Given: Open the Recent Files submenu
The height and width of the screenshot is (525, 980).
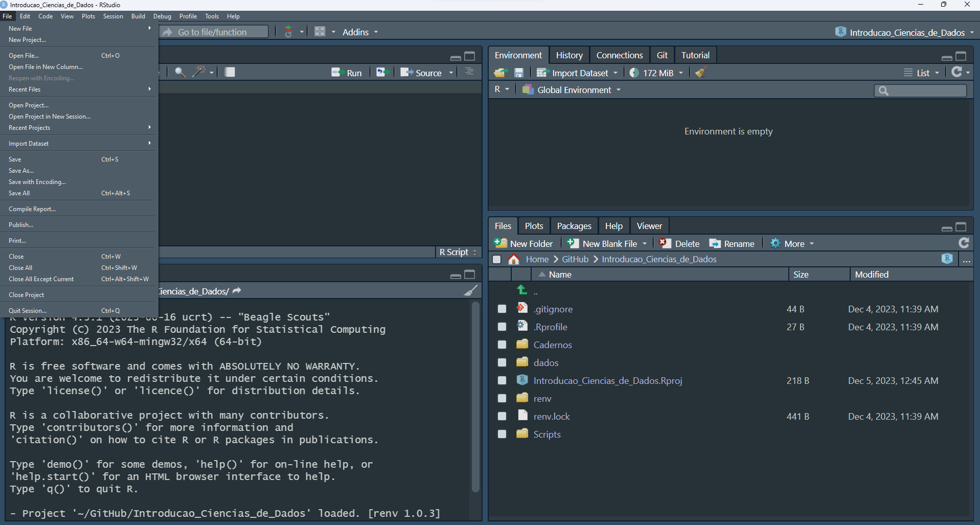Looking at the screenshot, I should click(79, 89).
